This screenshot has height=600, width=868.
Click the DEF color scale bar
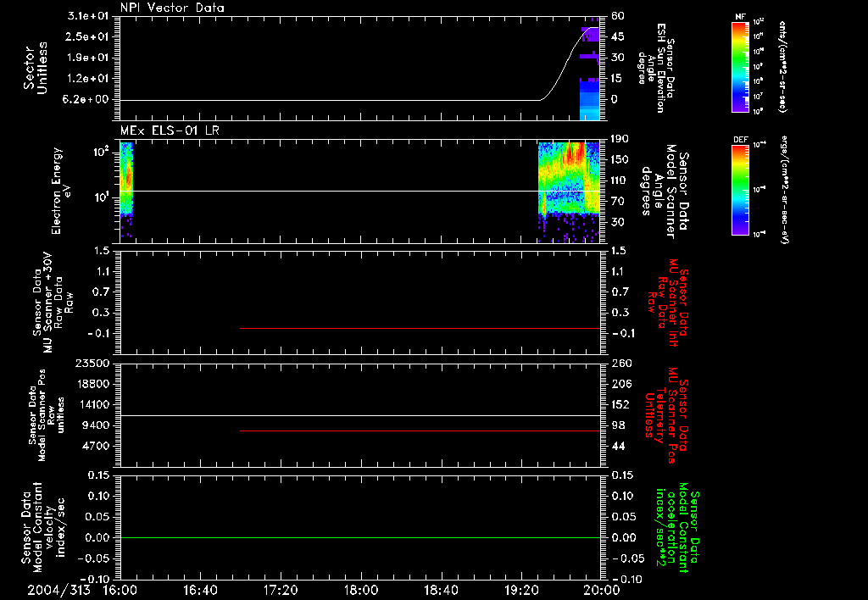click(741, 190)
